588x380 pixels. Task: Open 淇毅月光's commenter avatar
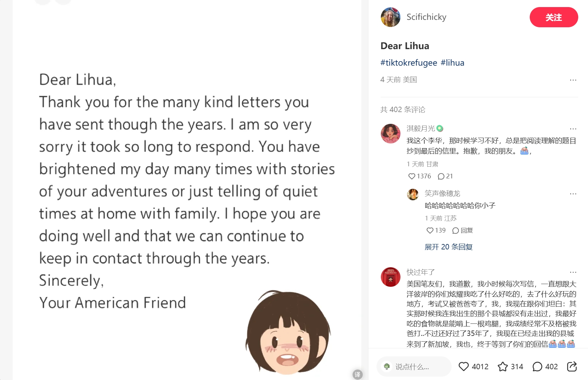click(x=390, y=133)
